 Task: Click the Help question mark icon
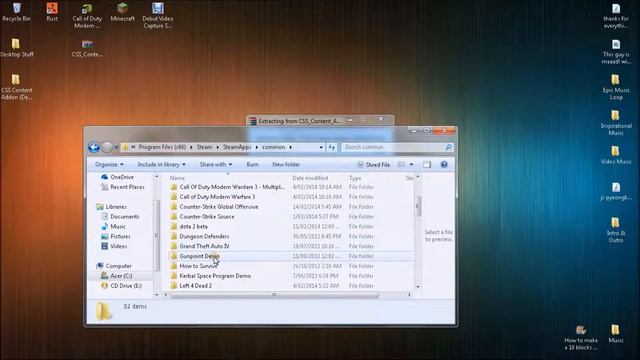tap(444, 164)
